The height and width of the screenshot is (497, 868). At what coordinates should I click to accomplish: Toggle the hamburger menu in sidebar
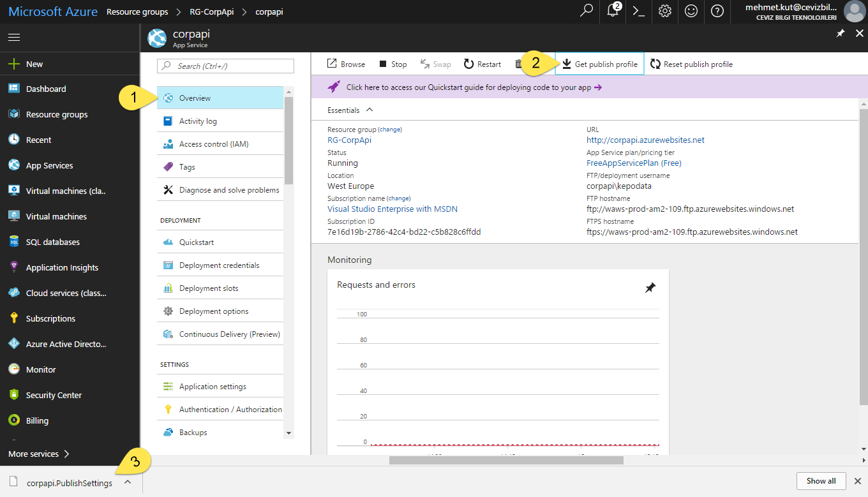pyautogui.click(x=14, y=38)
